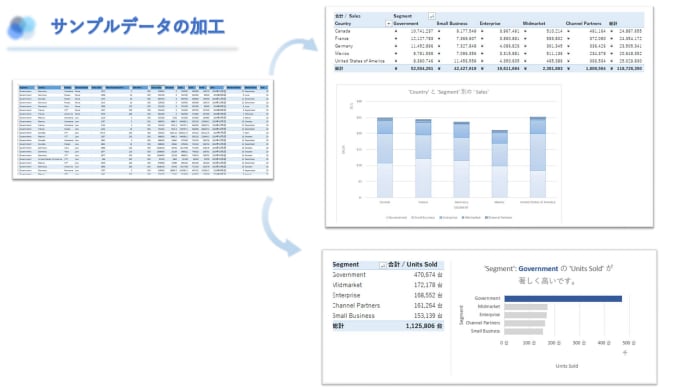Select the Enterprise row in the Units Sold table
Screen dimensions: 694x387
[x=388, y=295]
